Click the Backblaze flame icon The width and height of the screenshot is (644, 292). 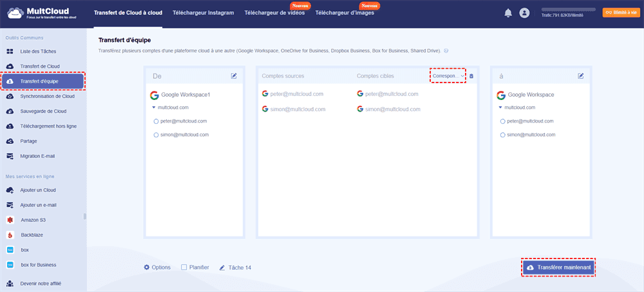[x=10, y=235]
